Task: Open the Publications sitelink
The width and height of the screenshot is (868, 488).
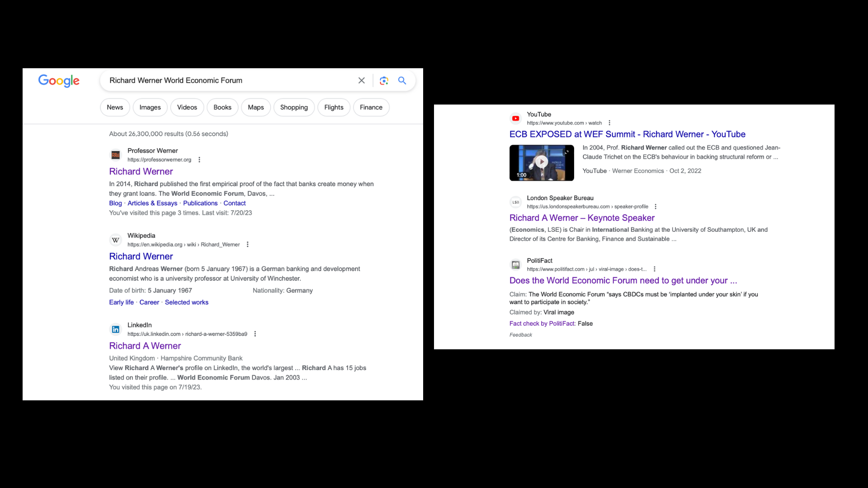Action: click(200, 203)
